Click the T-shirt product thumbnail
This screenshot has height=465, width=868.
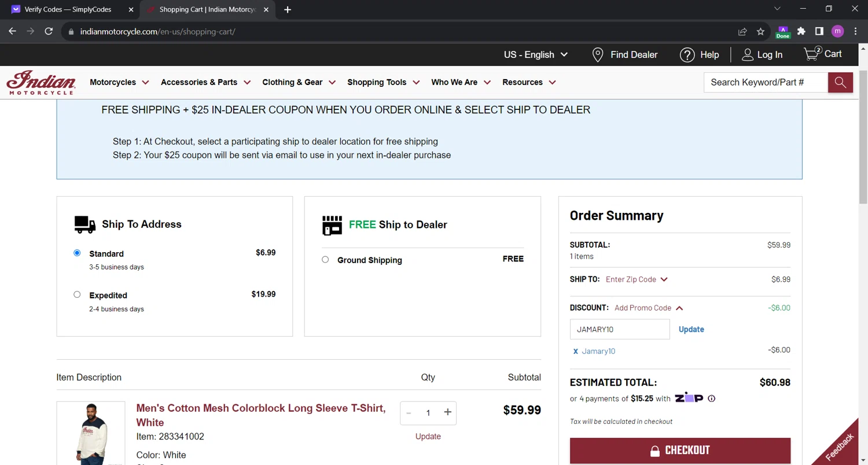pos(91,433)
